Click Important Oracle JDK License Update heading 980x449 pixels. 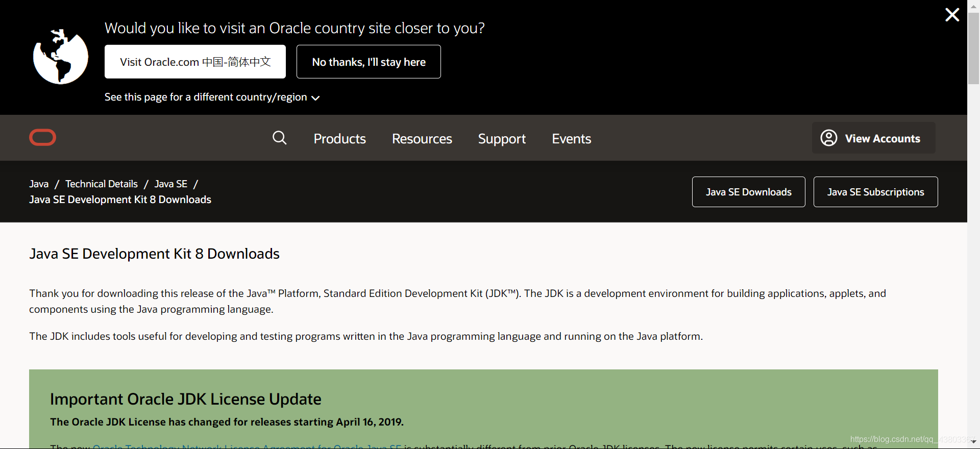(186, 399)
